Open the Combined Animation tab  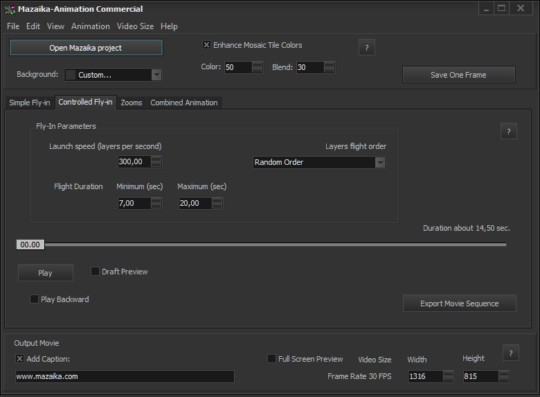coord(184,103)
